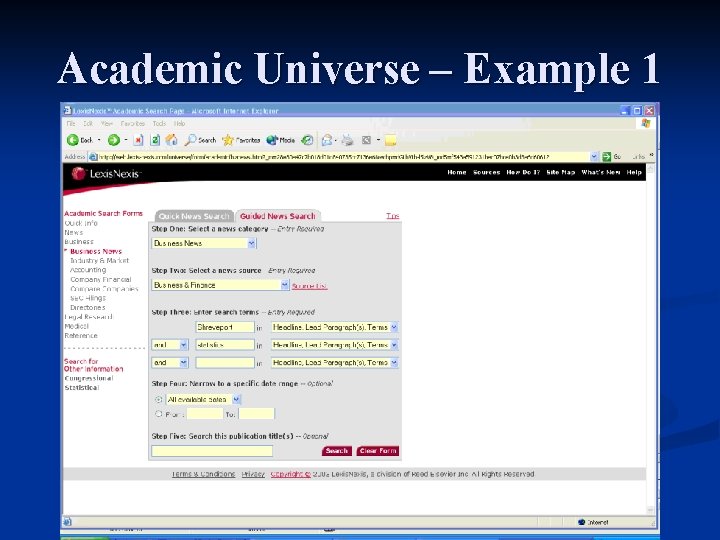720x540 pixels.
Task: Open the browser Search pane
Action: [200, 140]
